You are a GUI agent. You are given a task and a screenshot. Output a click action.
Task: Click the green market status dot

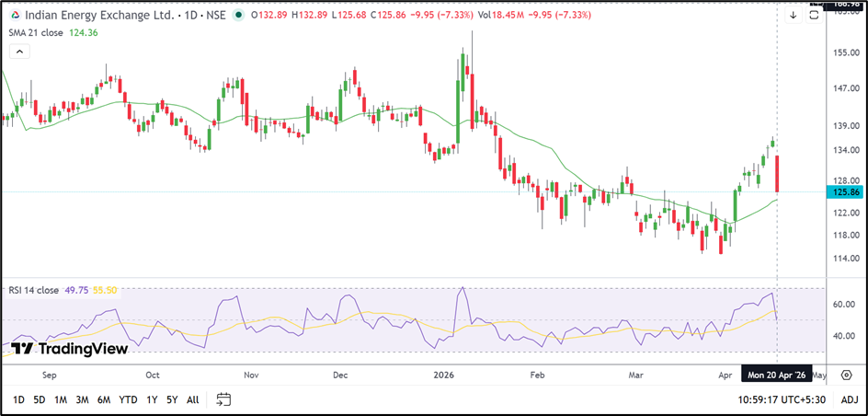click(240, 16)
